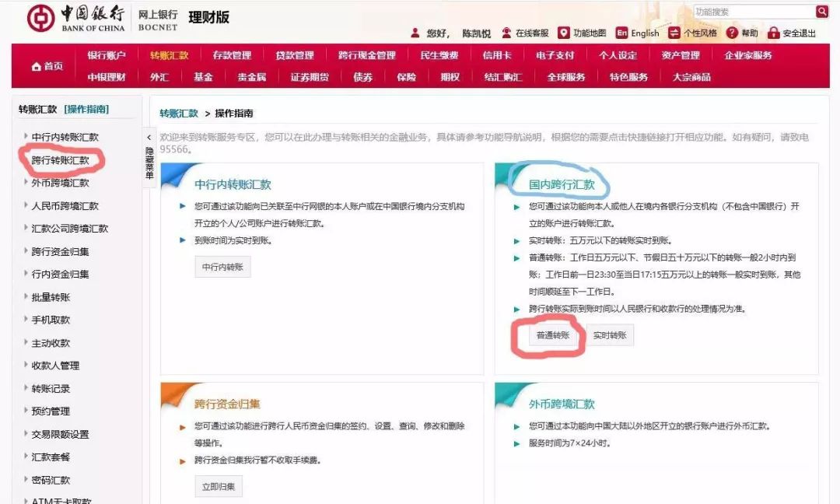Click the 转账汇款 breadcrumb link
Viewport: 840px width, 504px height.
pyautogui.click(x=178, y=114)
